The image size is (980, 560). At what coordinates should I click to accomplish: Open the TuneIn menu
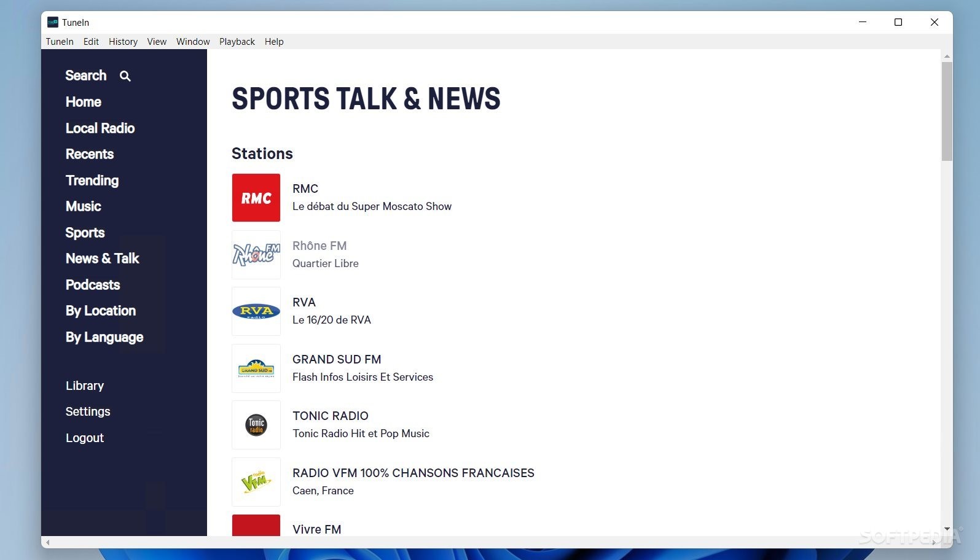(60, 42)
